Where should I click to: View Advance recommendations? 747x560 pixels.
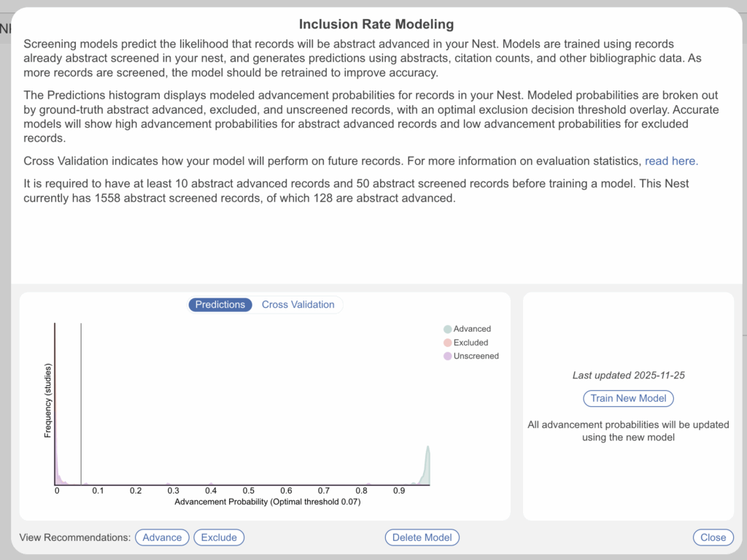[162, 537]
